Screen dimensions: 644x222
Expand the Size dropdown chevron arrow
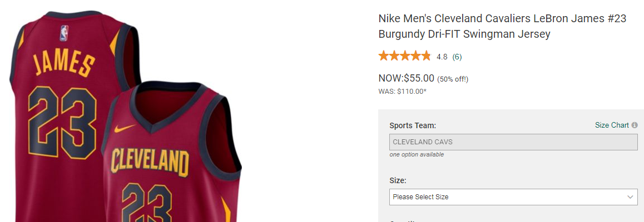[630, 197]
